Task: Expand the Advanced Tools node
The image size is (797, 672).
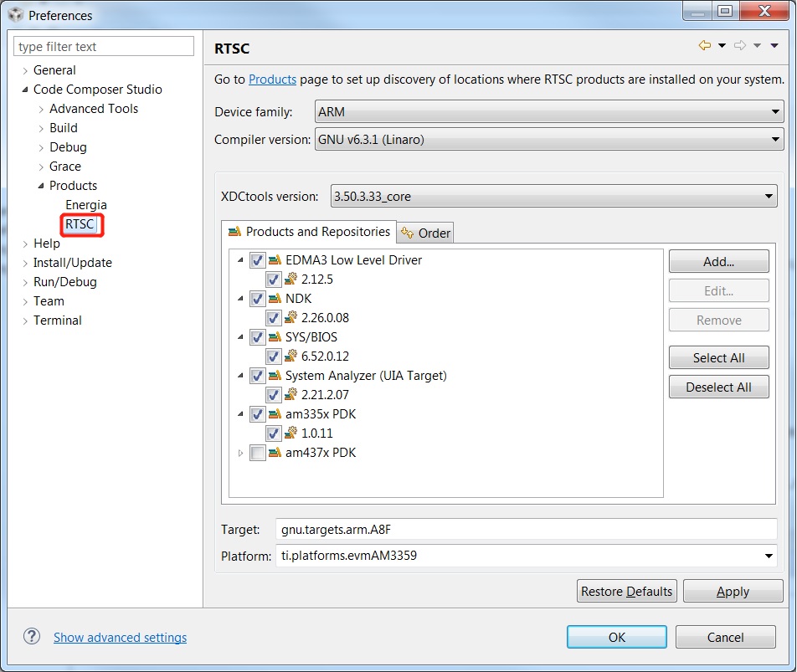Action: point(41,109)
